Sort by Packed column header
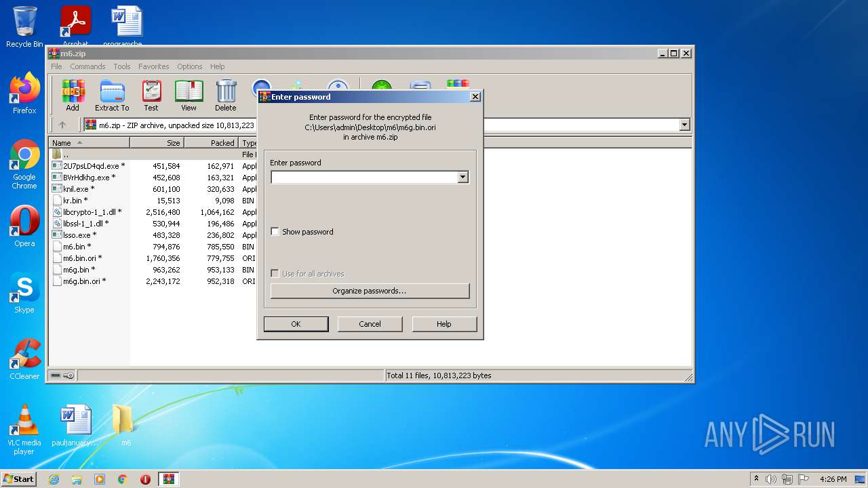The height and width of the screenshot is (488, 868). pyautogui.click(x=211, y=143)
